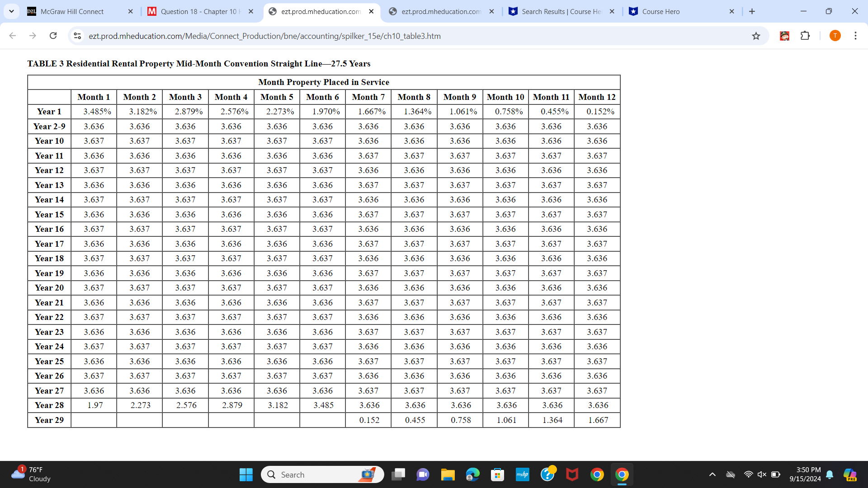Click the Back navigation arrow
Viewport: 868px width, 488px height.
click(x=13, y=36)
